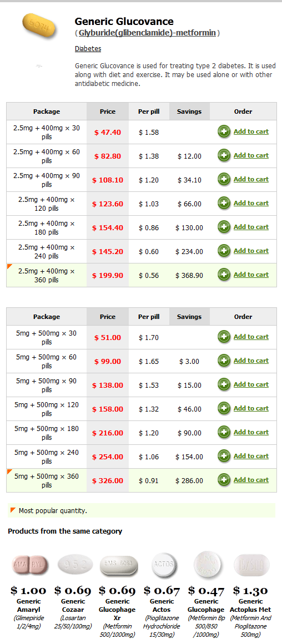Add 5mg + 500mg × 120 pills to cart
Viewport: 282px width, 644px height.
click(251, 408)
